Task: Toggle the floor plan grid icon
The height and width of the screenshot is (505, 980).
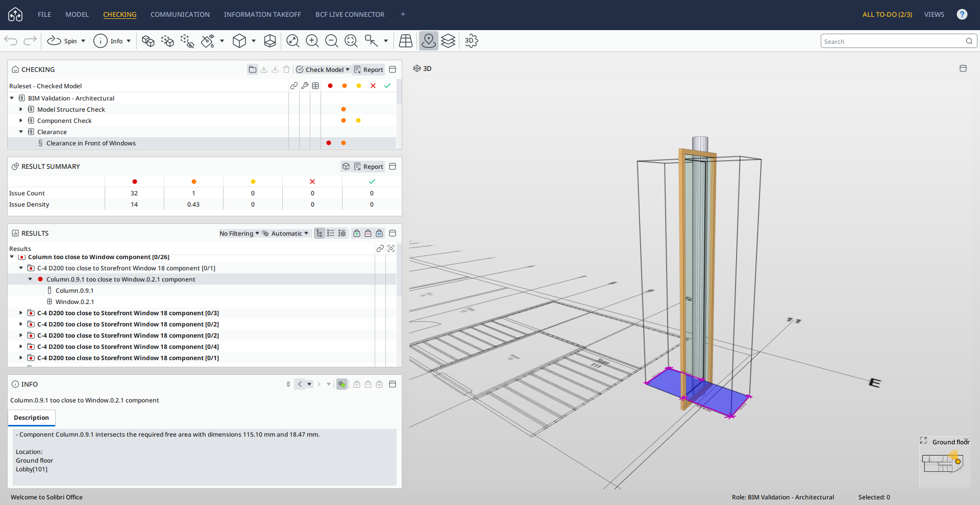Action: pos(406,41)
